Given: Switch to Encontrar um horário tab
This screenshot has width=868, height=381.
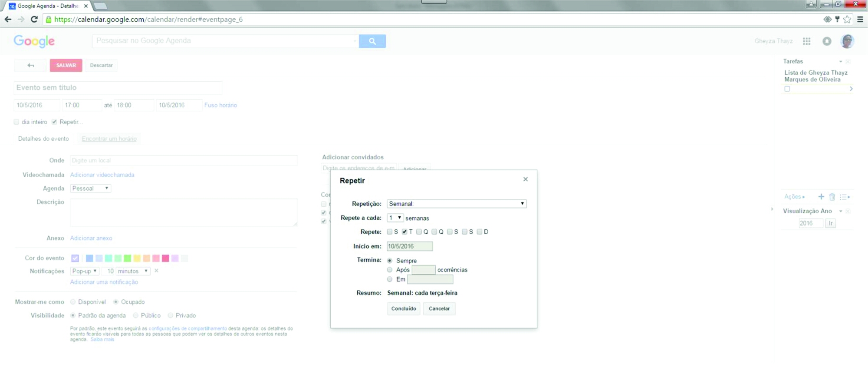Looking at the screenshot, I should pos(109,139).
